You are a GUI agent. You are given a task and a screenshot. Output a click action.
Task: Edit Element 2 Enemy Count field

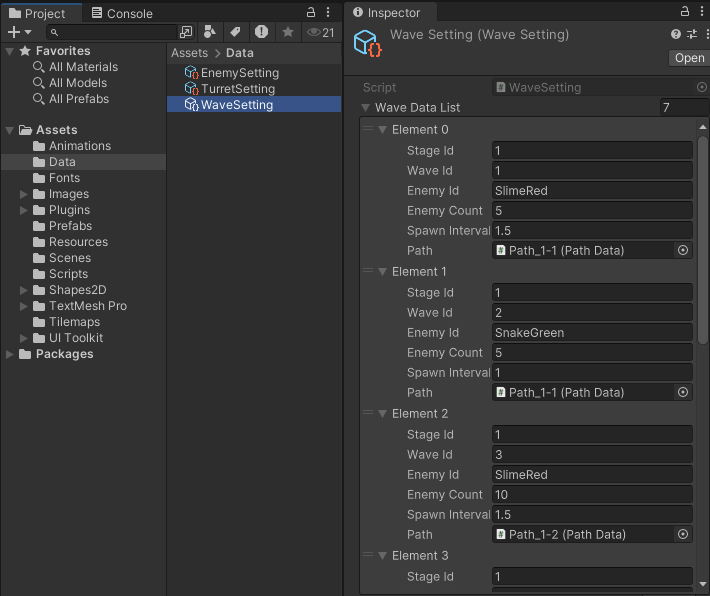[x=592, y=495]
